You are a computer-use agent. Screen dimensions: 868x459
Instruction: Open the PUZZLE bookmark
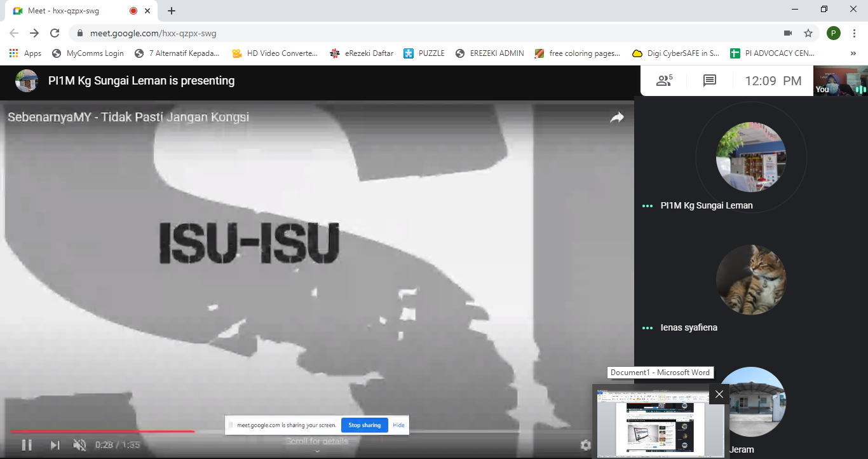(424, 53)
